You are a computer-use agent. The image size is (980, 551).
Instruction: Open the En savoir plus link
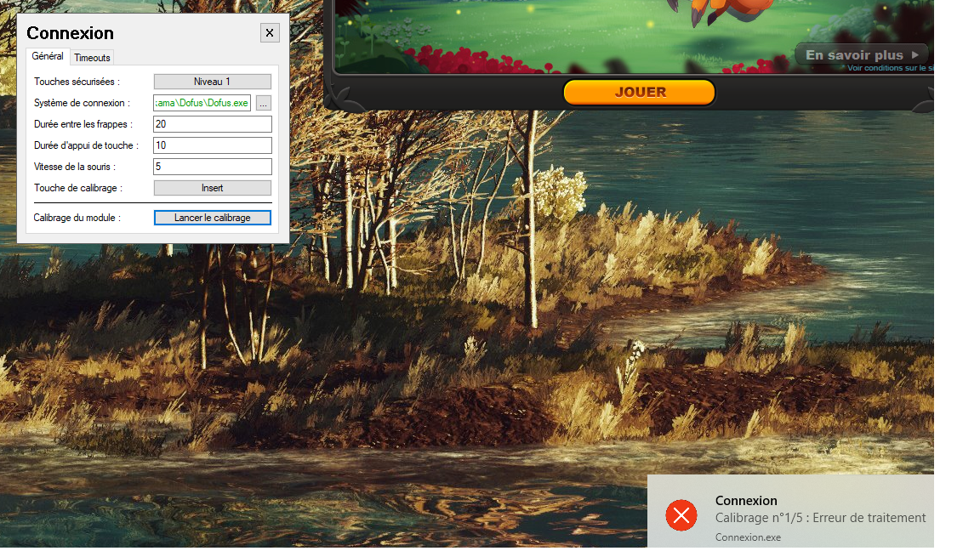point(862,55)
